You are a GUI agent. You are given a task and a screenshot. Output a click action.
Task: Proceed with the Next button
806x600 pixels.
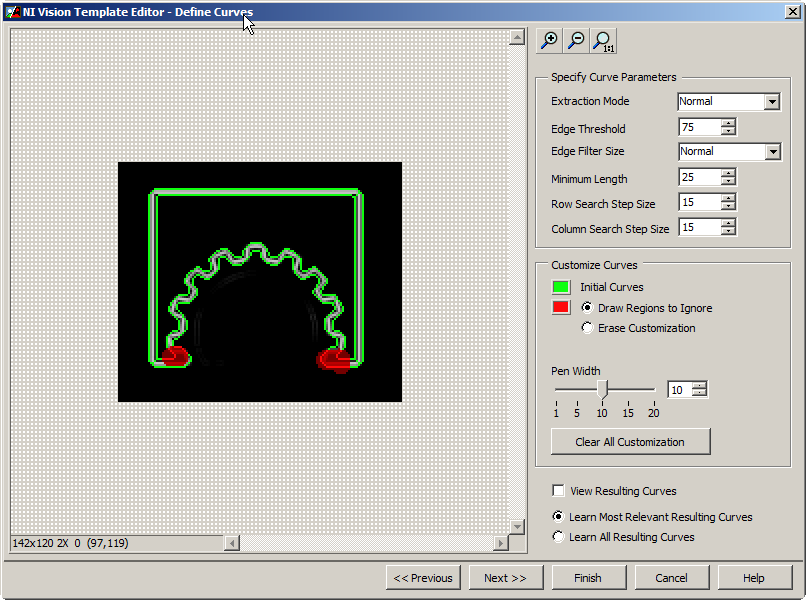[x=506, y=577]
